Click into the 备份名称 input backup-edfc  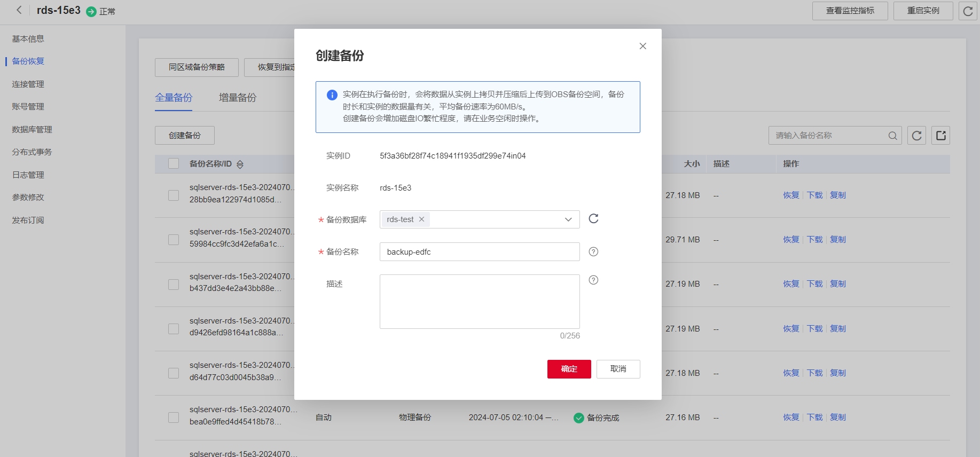click(x=480, y=252)
